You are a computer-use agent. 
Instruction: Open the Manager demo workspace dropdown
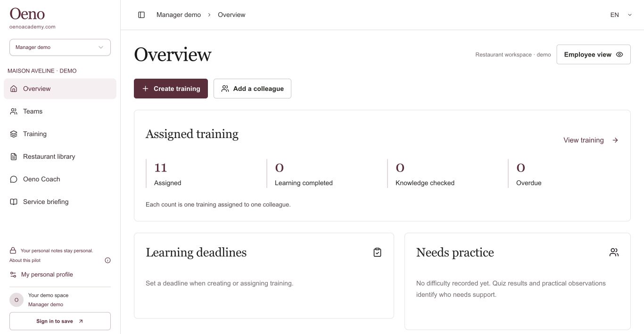[x=60, y=47]
